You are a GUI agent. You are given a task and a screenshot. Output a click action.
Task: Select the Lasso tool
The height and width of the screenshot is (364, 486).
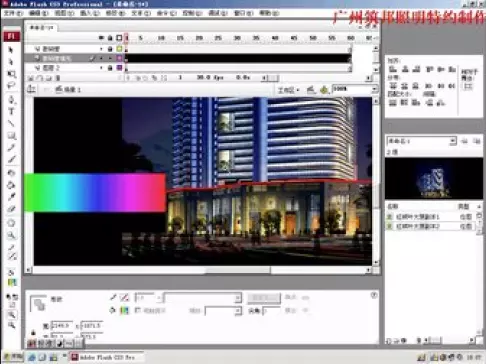[x=11, y=86]
